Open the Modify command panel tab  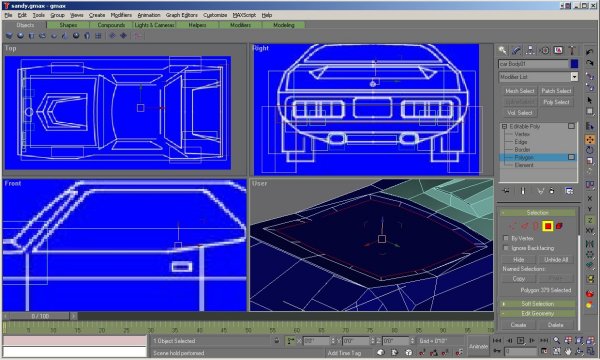pos(516,50)
